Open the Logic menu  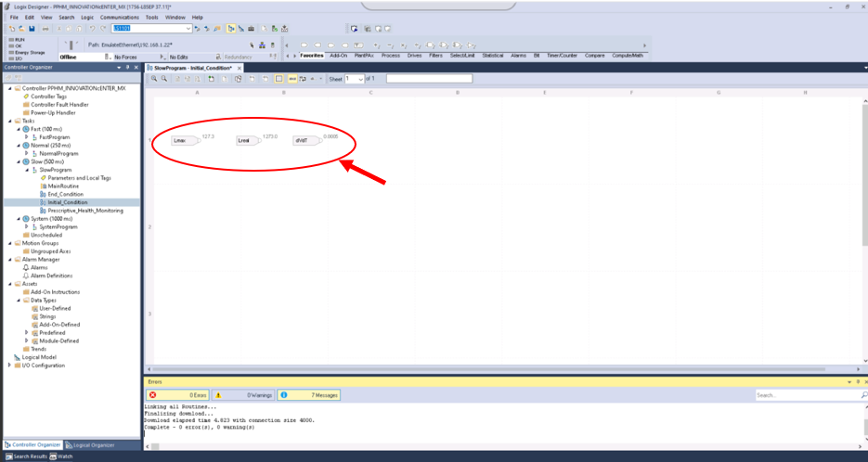click(87, 17)
